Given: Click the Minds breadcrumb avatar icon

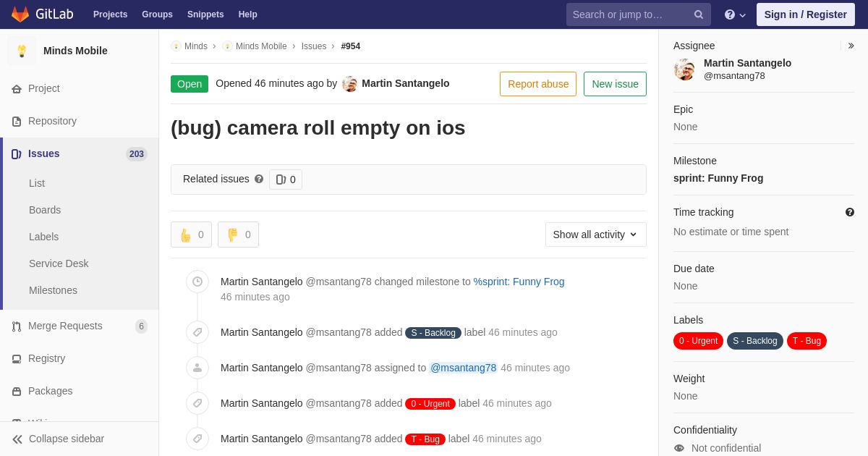Looking at the screenshot, I should click(176, 46).
